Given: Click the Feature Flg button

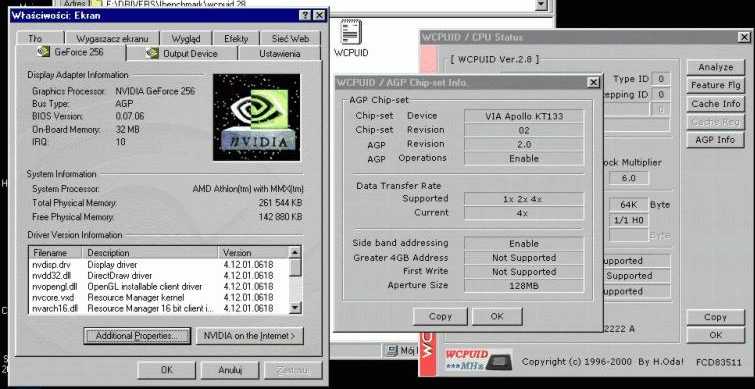Looking at the screenshot, I should (x=716, y=85).
